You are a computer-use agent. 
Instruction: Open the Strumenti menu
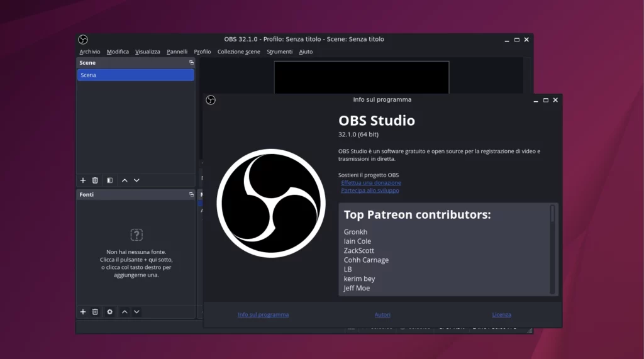coord(280,52)
